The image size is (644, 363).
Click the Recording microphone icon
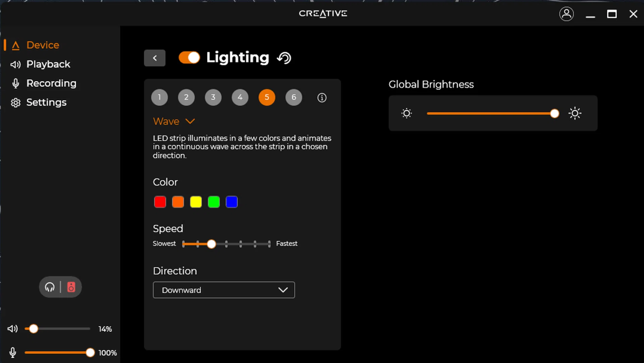tap(15, 83)
